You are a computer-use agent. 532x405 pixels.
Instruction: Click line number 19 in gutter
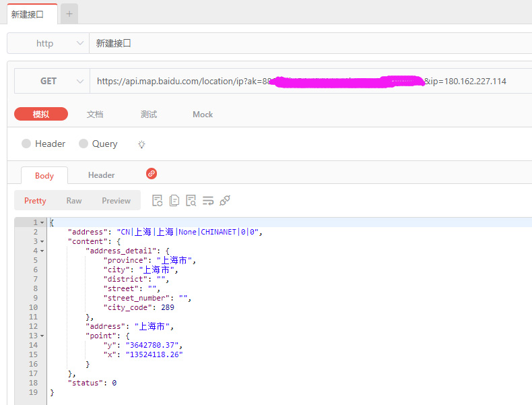(x=33, y=392)
